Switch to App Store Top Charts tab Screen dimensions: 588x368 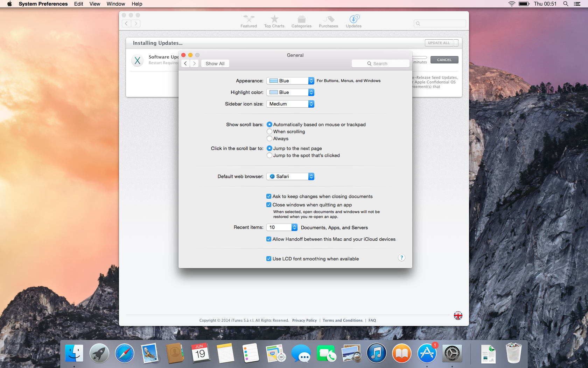(274, 21)
